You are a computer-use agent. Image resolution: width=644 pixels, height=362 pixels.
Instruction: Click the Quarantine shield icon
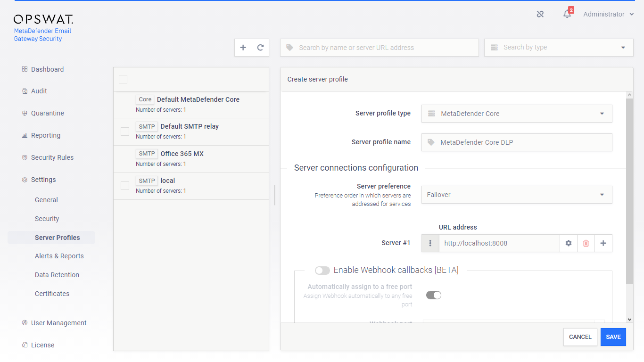point(25,113)
